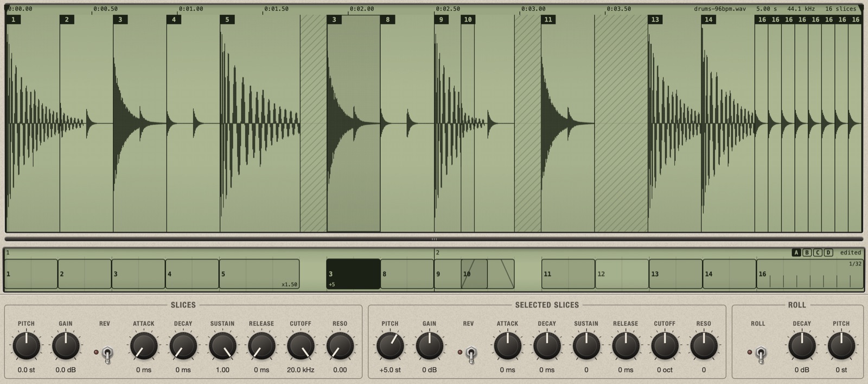
Task: Enable the ROLL switch
Action: 761,354
